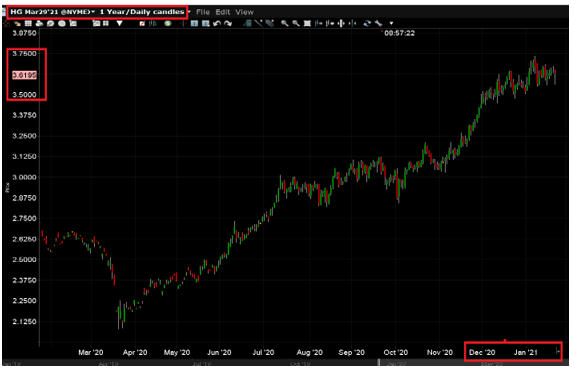Expand the 1 Year/Daily candles period dropdown
575x372 pixels.
189,12
